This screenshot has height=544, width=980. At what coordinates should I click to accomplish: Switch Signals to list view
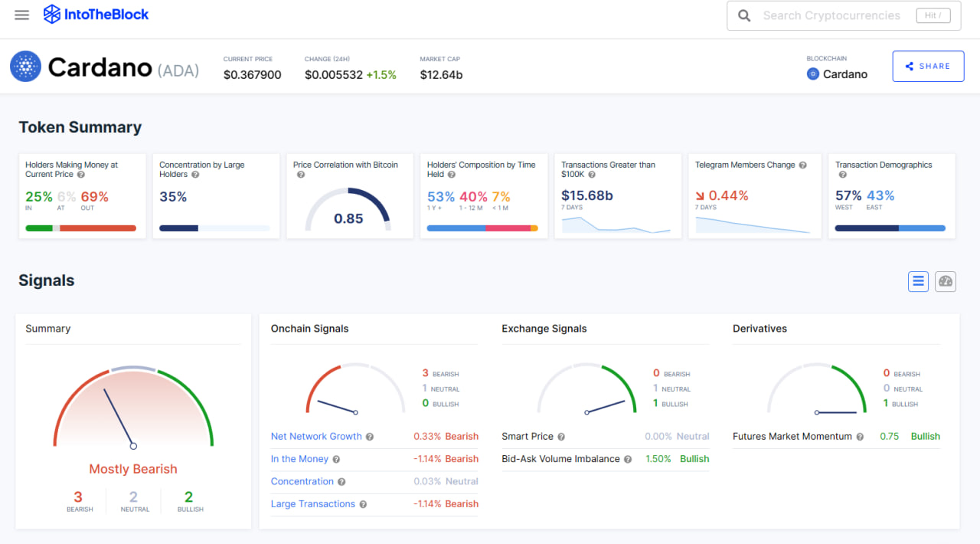click(x=918, y=281)
